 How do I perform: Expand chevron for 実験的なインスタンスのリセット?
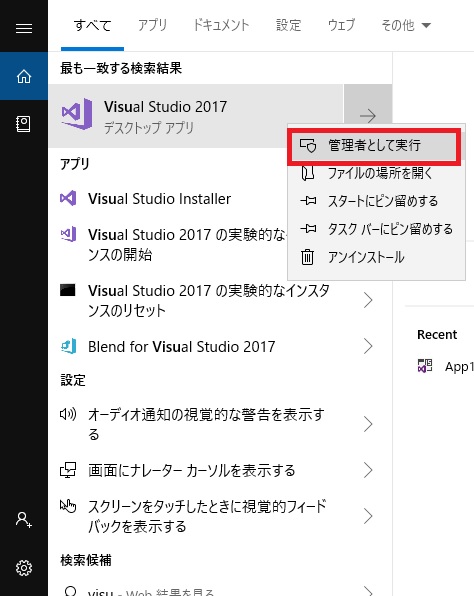coord(368,300)
